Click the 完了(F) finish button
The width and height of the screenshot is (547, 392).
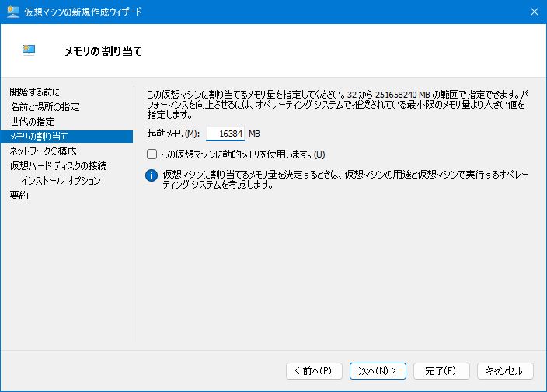pos(441,371)
